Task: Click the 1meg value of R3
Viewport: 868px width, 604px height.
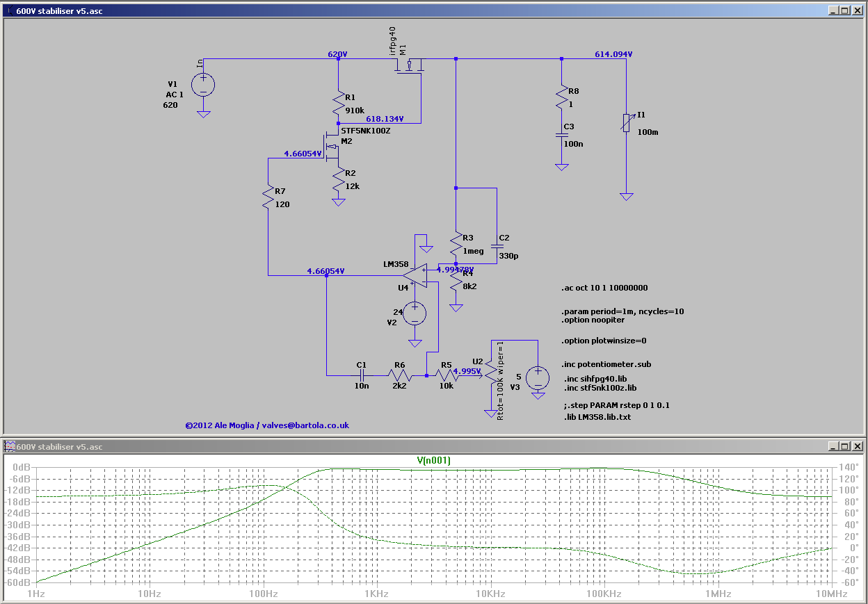Action: (x=473, y=251)
